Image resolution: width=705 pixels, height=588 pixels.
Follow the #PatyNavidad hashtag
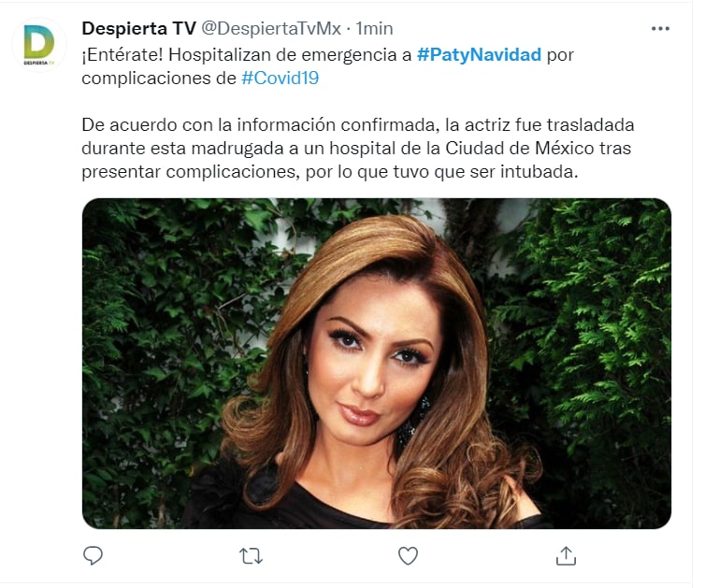point(480,55)
